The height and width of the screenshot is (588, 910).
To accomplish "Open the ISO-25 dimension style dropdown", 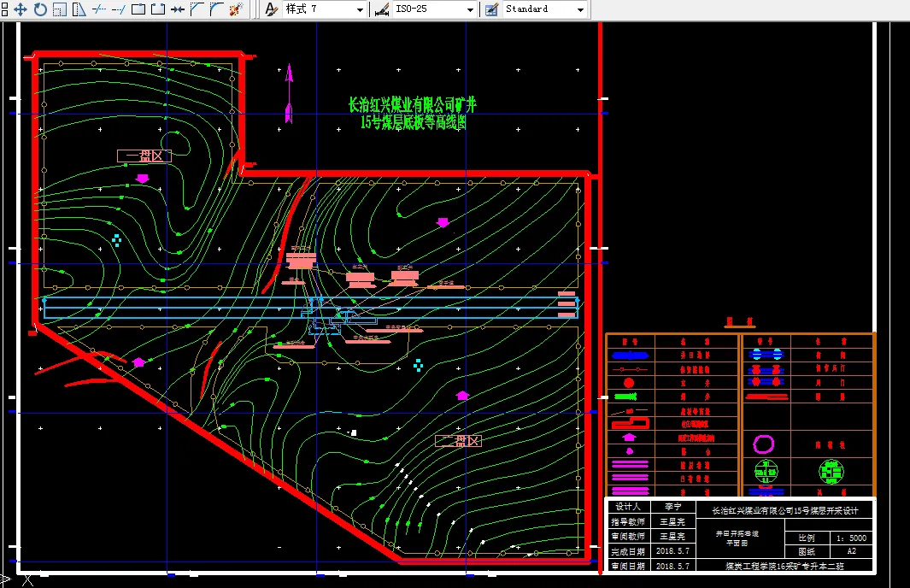I will pos(433,9).
